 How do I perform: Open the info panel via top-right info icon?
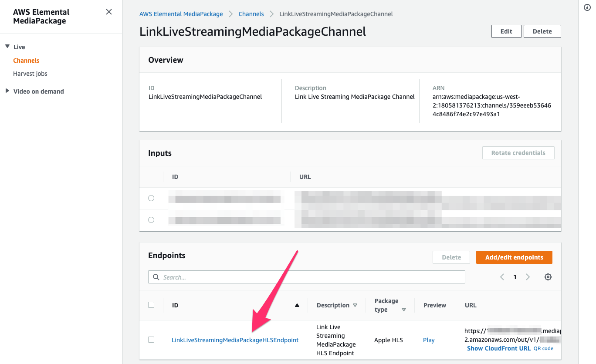click(587, 7)
